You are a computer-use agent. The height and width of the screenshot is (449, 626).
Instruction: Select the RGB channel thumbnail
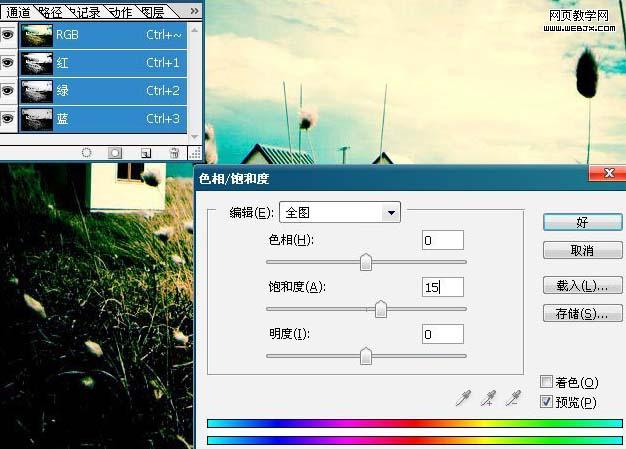[x=37, y=35]
